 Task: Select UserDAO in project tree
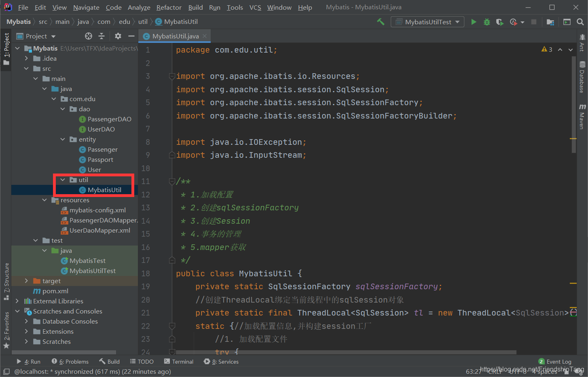(97, 129)
